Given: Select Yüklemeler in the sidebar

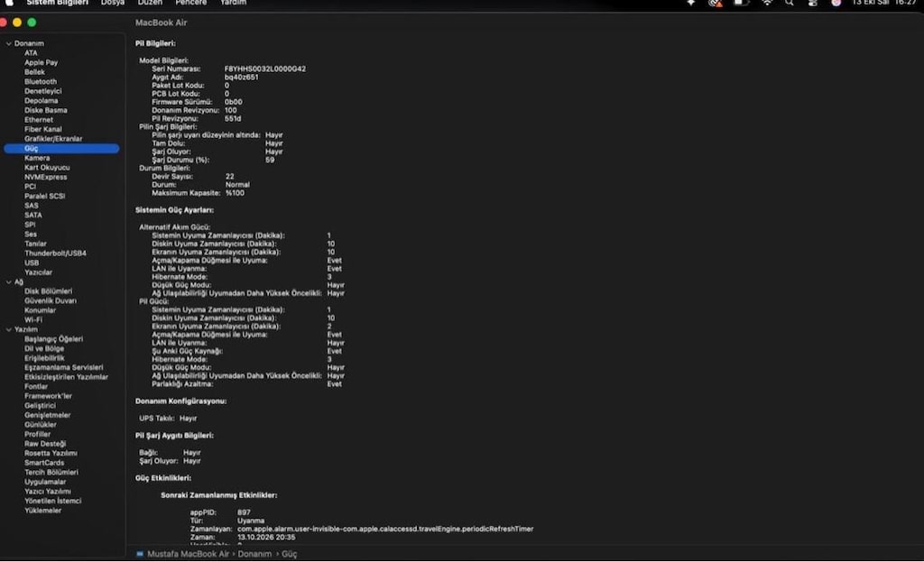Looking at the screenshot, I should tap(42, 511).
